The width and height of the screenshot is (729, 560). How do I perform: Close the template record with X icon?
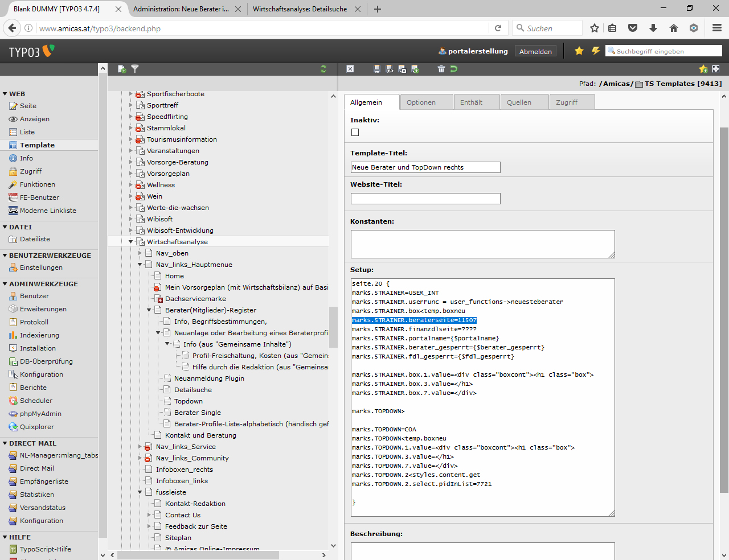350,69
